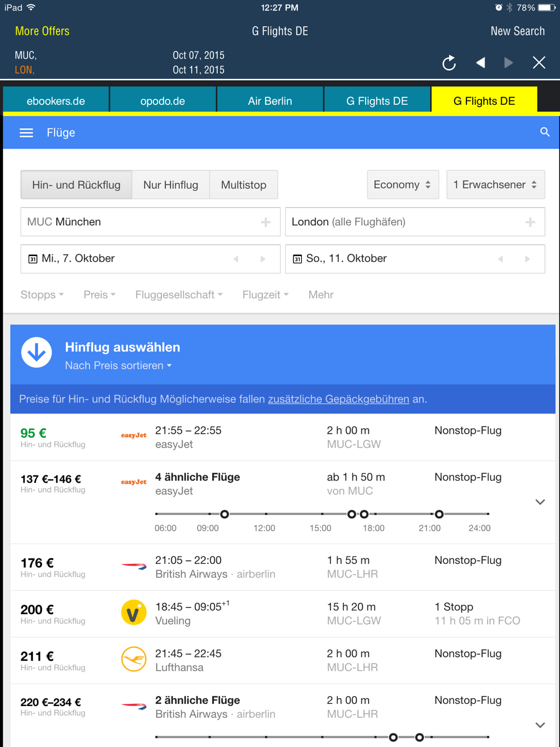Click plus icon in MUC München field
The width and height of the screenshot is (560, 747).
pos(265,222)
